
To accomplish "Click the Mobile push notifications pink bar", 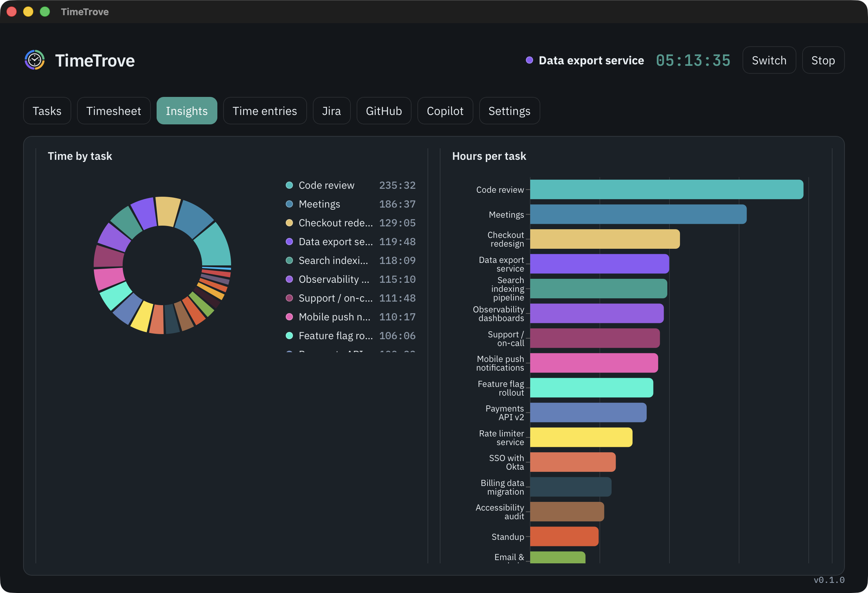I will click(594, 363).
